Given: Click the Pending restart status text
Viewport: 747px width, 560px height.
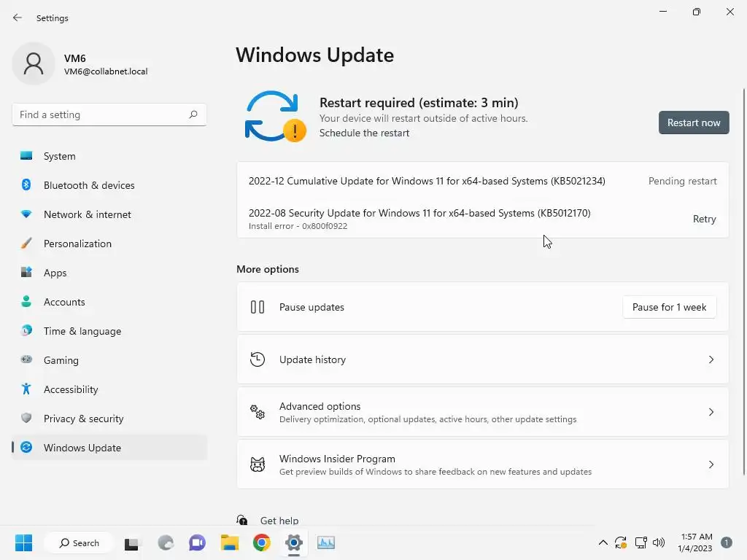Looking at the screenshot, I should pyautogui.click(x=682, y=181).
